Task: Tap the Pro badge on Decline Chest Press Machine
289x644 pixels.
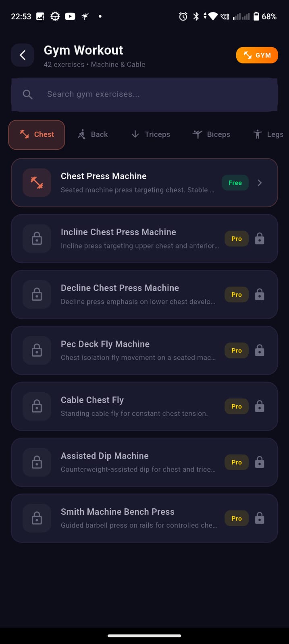Action: point(237,295)
